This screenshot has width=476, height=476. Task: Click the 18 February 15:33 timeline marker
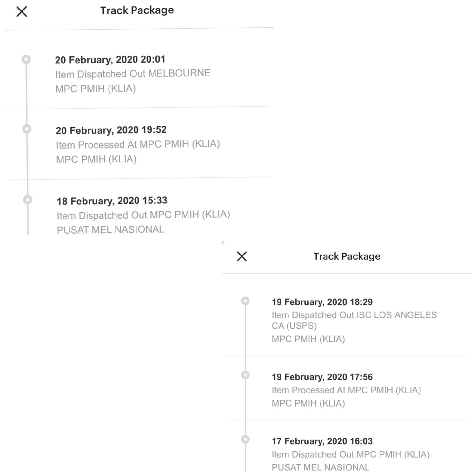click(x=28, y=200)
